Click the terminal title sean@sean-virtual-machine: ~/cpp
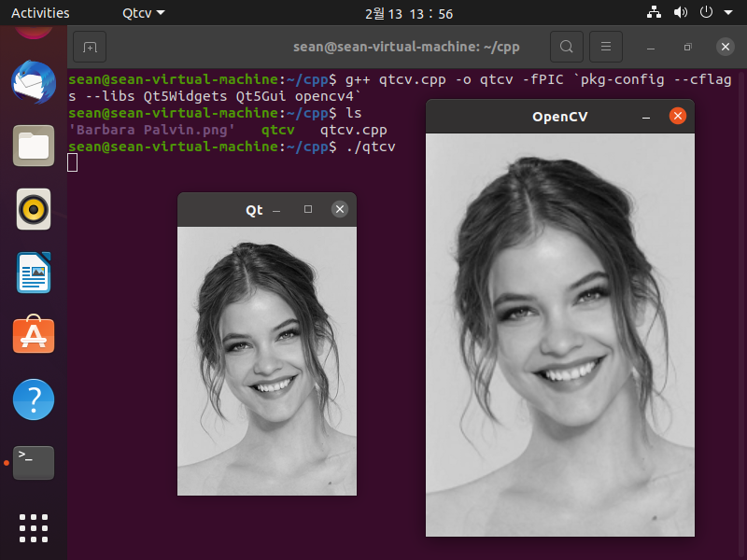 pyautogui.click(x=406, y=47)
